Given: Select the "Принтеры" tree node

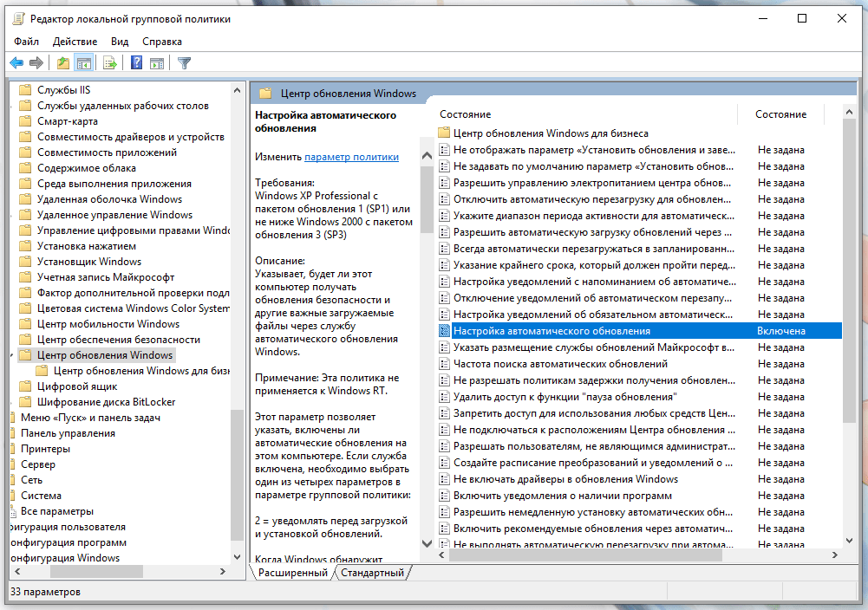Looking at the screenshot, I should pos(45,449).
